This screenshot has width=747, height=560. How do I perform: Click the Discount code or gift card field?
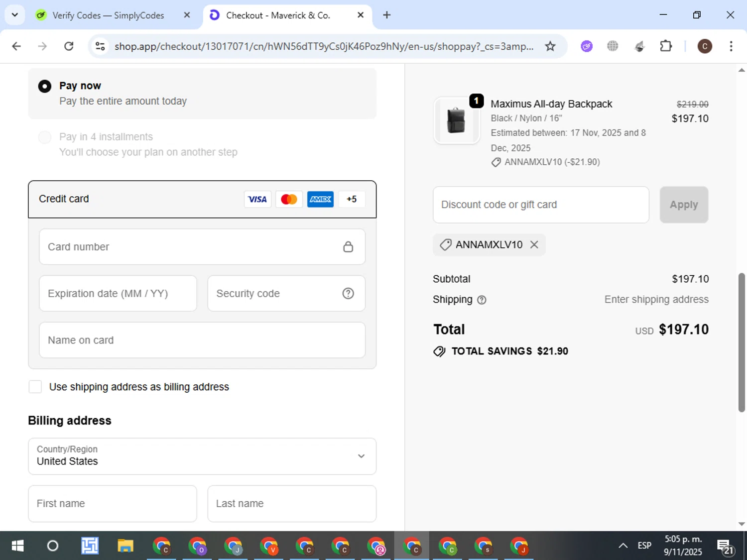point(541,205)
